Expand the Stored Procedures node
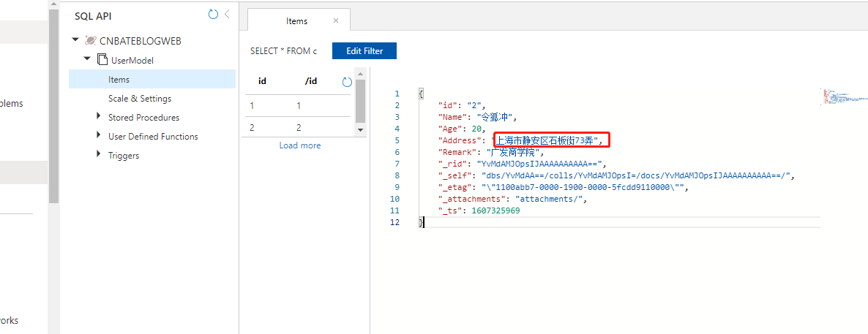Screen dimensions: 868x334 [99, 116]
